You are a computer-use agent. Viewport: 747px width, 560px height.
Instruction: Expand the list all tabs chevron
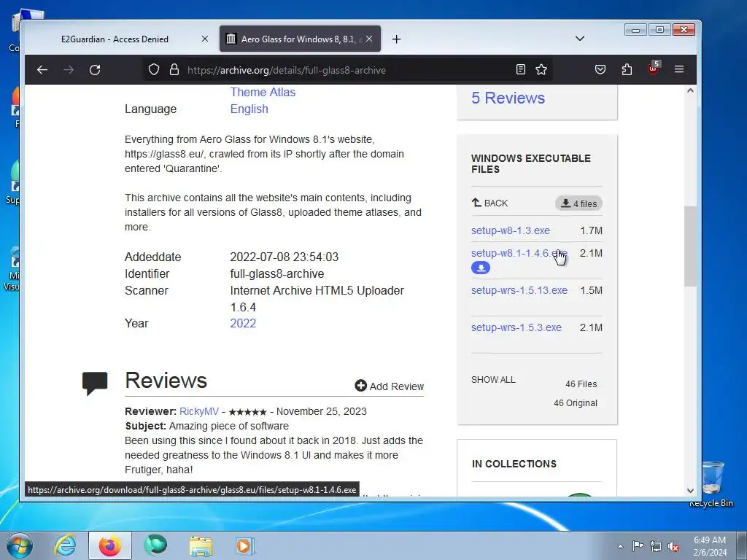click(x=580, y=39)
